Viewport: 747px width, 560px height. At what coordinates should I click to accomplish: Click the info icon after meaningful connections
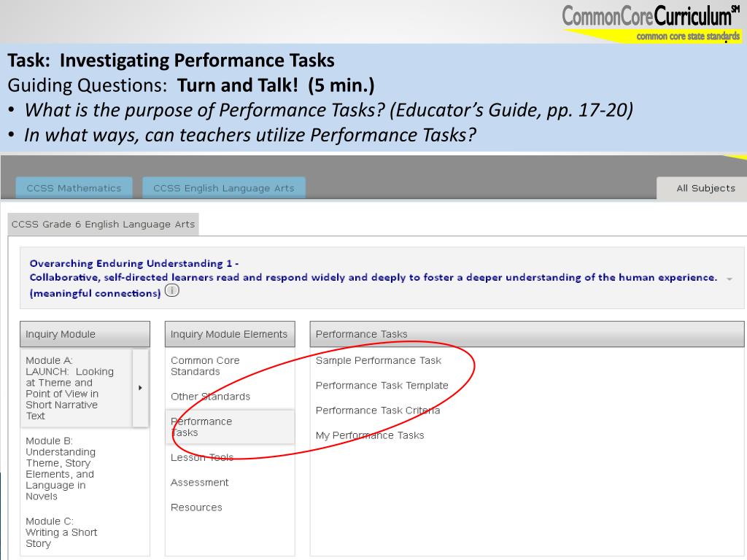pyautogui.click(x=172, y=290)
